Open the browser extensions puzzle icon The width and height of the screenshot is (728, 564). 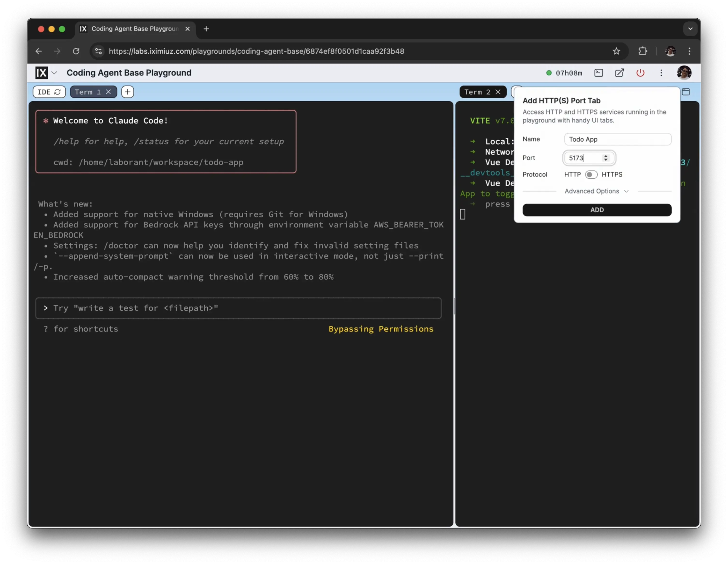642,51
